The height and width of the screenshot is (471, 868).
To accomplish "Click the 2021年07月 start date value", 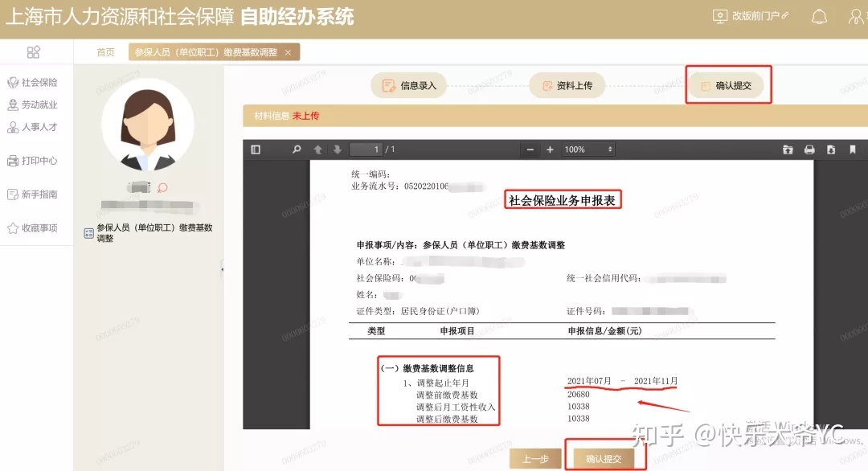I will (589, 381).
